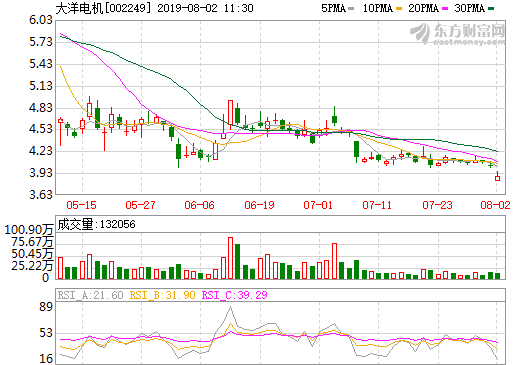
Task: Select the 07-11 date label
Action: (x=377, y=205)
